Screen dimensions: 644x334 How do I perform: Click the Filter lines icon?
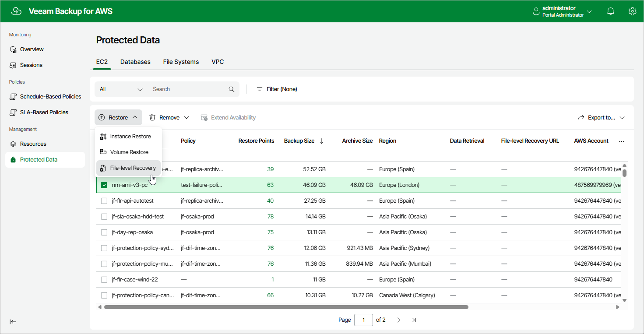pos(260,89)
